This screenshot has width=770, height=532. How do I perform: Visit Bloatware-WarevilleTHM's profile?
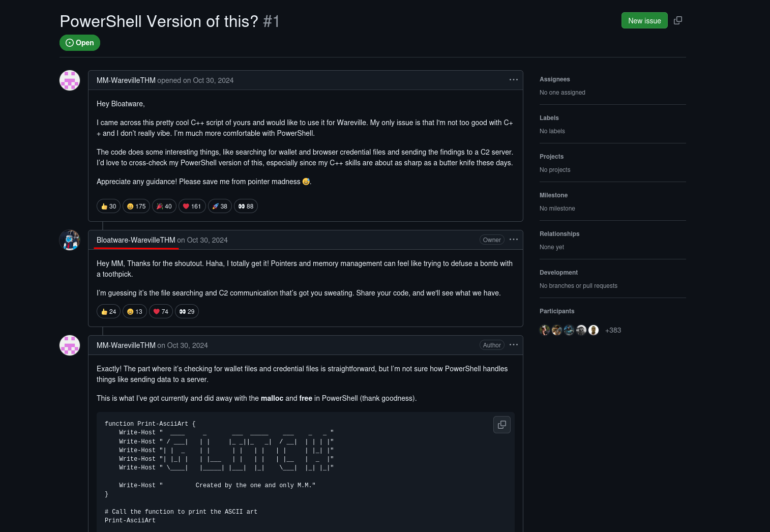pyautogui.click(x=136, y=240)
